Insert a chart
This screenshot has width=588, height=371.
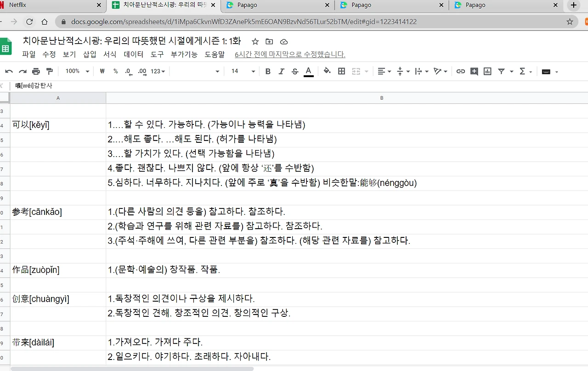coord(487,71)
